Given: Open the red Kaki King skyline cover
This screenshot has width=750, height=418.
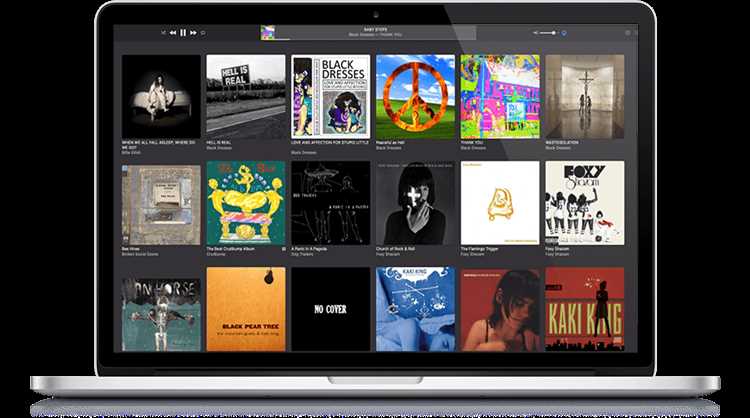Looking at the screenshot, I should (585, 309).
